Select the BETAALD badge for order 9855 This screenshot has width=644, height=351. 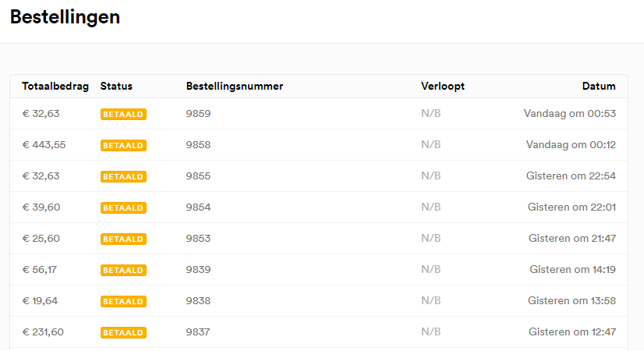tap(123, 176)
